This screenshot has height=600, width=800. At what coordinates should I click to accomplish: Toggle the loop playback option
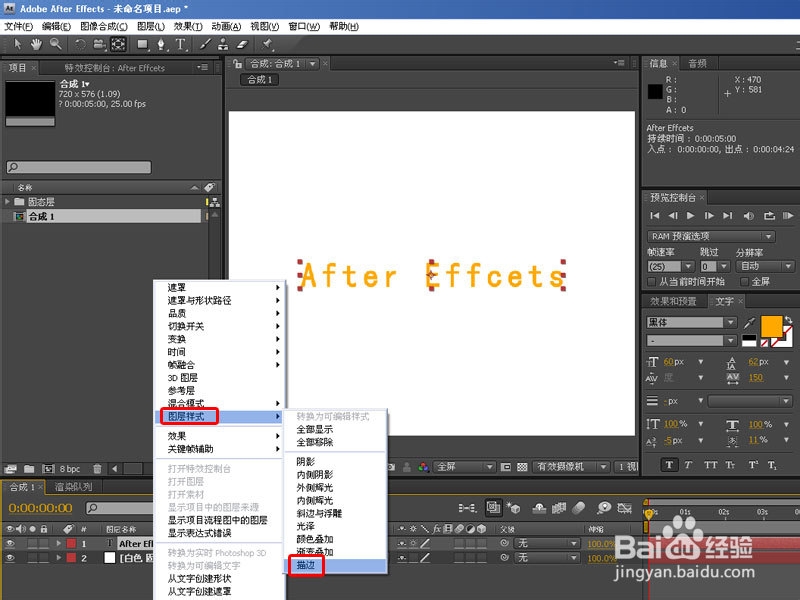769,216
